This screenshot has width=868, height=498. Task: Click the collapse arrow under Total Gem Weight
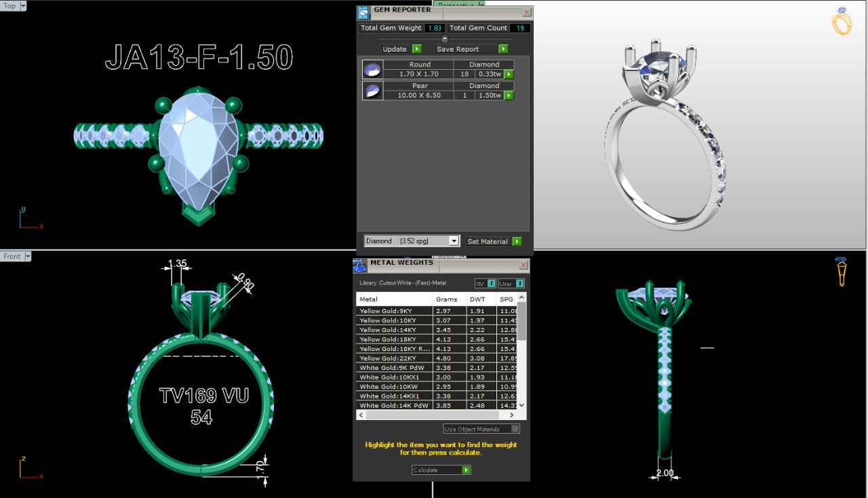[x=445, y=39]
